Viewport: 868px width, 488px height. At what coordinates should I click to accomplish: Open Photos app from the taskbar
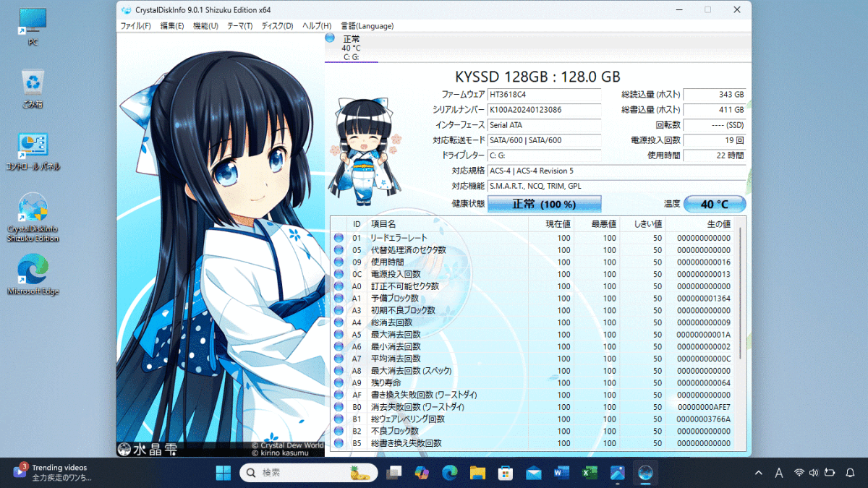(618, 473)
